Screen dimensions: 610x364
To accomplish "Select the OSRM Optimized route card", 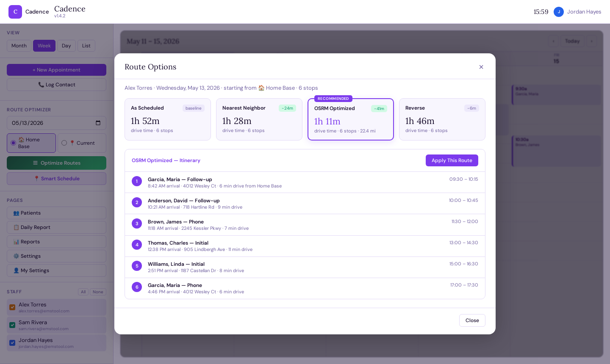I will coord(351,119).
